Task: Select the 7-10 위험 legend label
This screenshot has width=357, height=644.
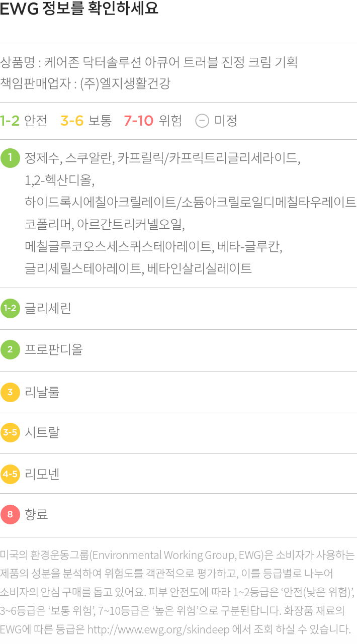Action: coord(153,121)
